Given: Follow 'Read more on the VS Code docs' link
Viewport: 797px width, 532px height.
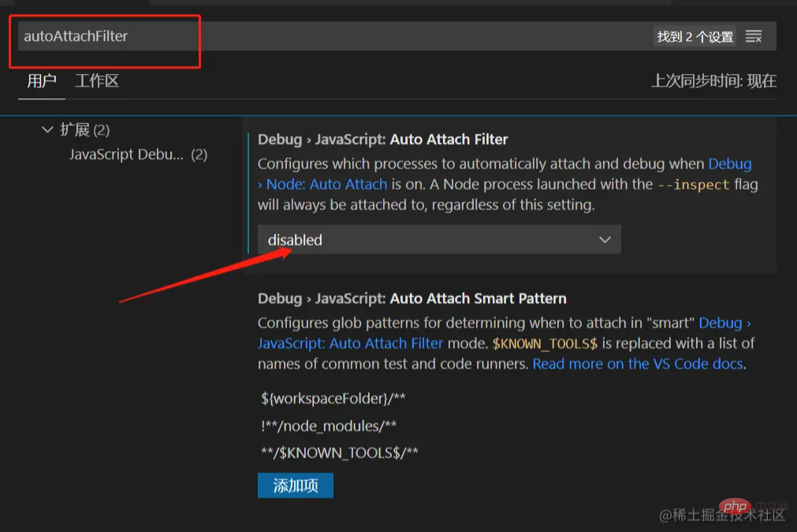Looking at the screenshot, I should pyautogui.click(x=637, y=364).
